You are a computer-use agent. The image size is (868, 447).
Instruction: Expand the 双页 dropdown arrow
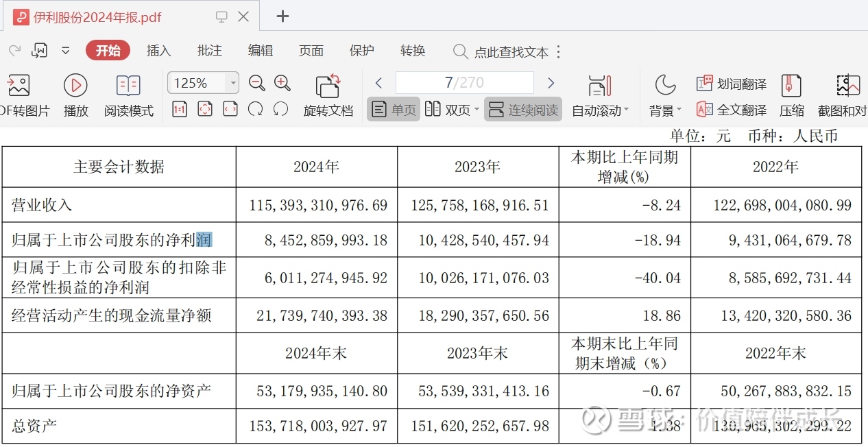tap(477, 110)
